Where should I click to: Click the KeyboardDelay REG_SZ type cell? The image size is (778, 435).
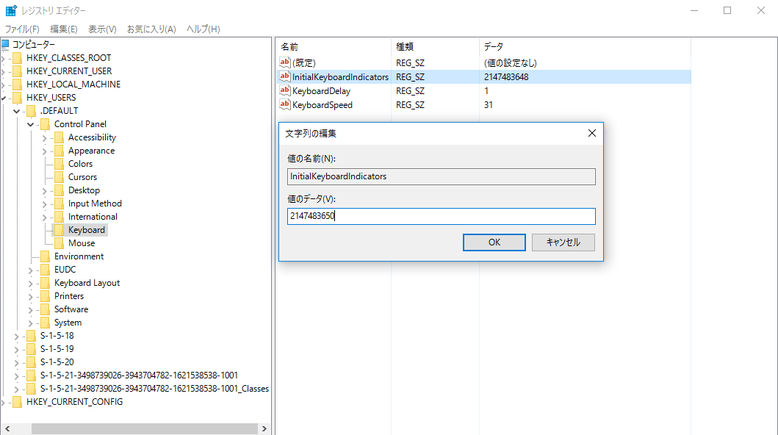click(x=410, y=91)
